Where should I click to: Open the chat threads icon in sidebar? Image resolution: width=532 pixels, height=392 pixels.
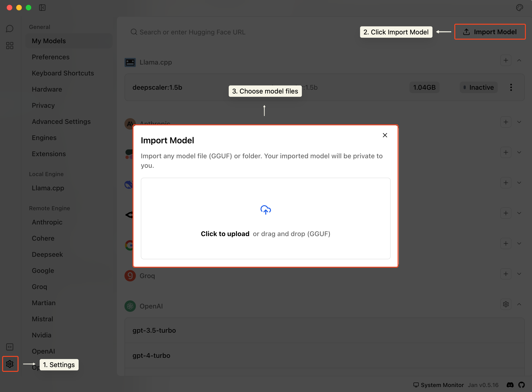point(10,29)
